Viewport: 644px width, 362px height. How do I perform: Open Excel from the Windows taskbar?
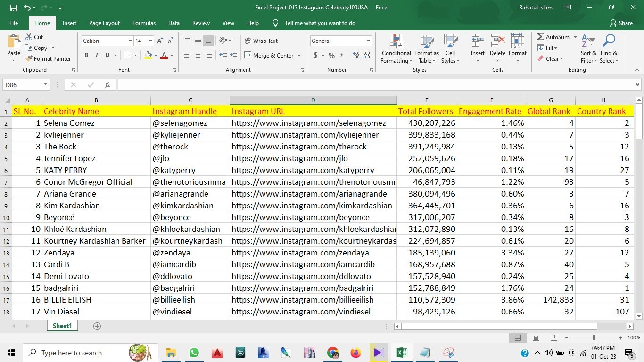pos(402,353)
